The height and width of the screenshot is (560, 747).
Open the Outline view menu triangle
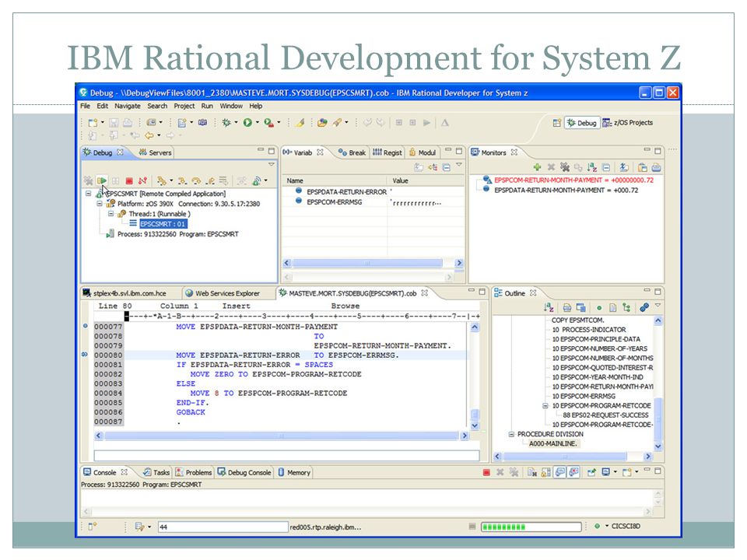click(658, 305)
